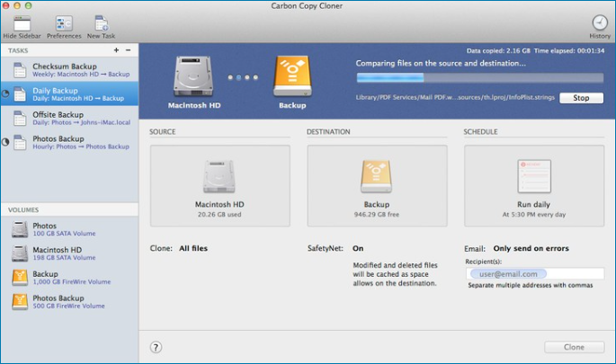This screenshot has width=616, height=364.
Task: Open the History clock icon
Action: 599,23
